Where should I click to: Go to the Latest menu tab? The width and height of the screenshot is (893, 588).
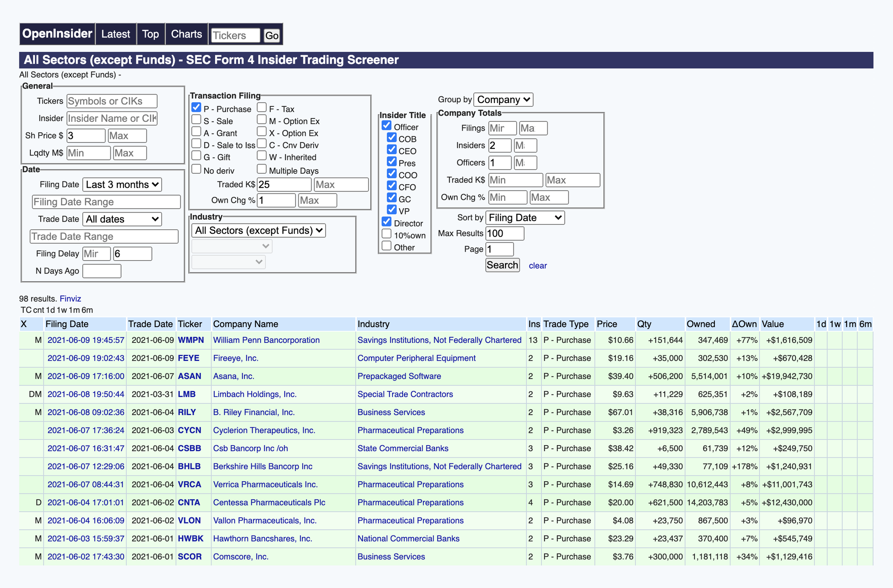[x=116, y=34]
